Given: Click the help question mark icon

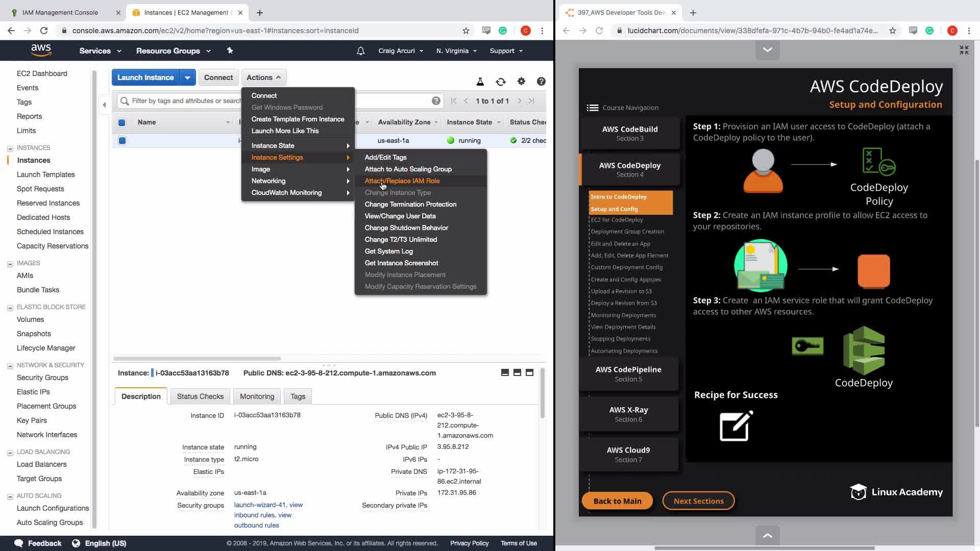Looking at the screenshot, I should point(541,81).
